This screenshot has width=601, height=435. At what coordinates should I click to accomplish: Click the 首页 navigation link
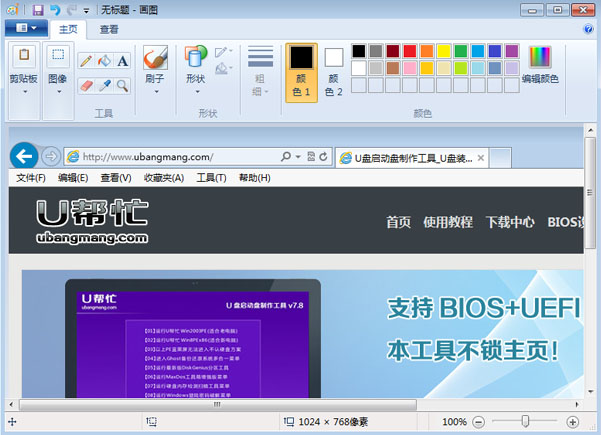click(x=399, y=222)
